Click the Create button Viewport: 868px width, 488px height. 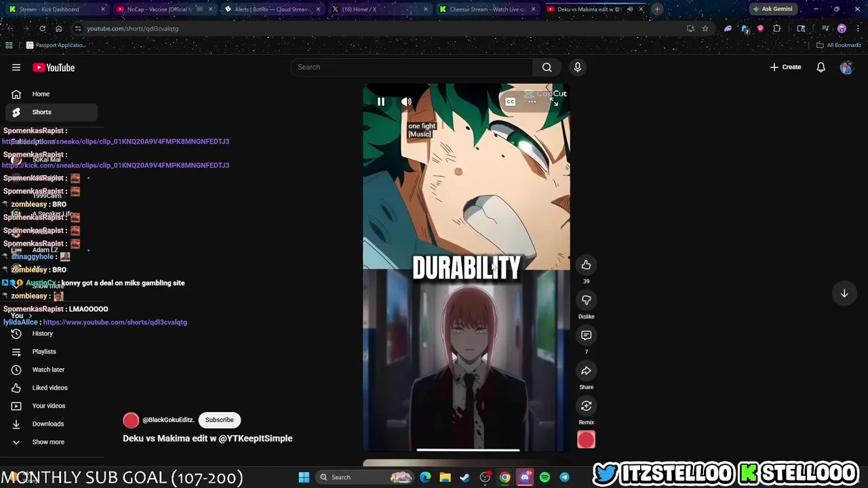[x=785, y=67]
